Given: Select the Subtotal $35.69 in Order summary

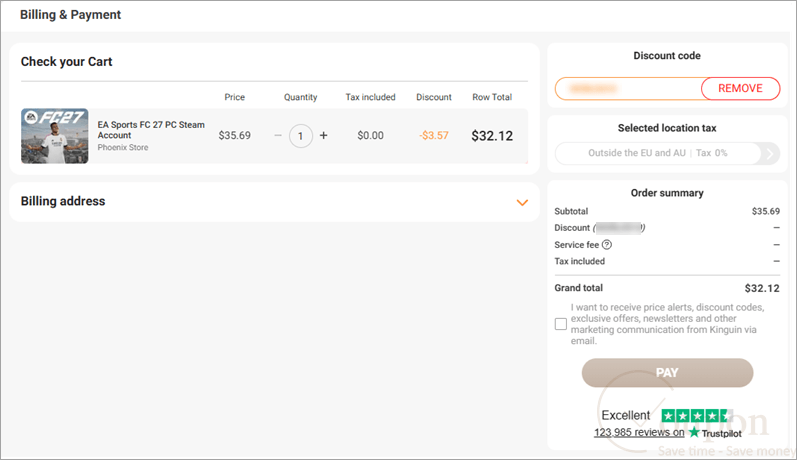Looking at the screenshot, I should tap(765, 211).
